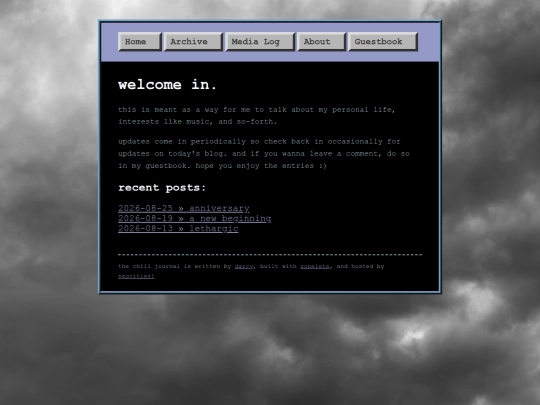The width and height of the screenshot is (540, 405).
Task: Visit the About page button
Action: [x=321, y=42]
